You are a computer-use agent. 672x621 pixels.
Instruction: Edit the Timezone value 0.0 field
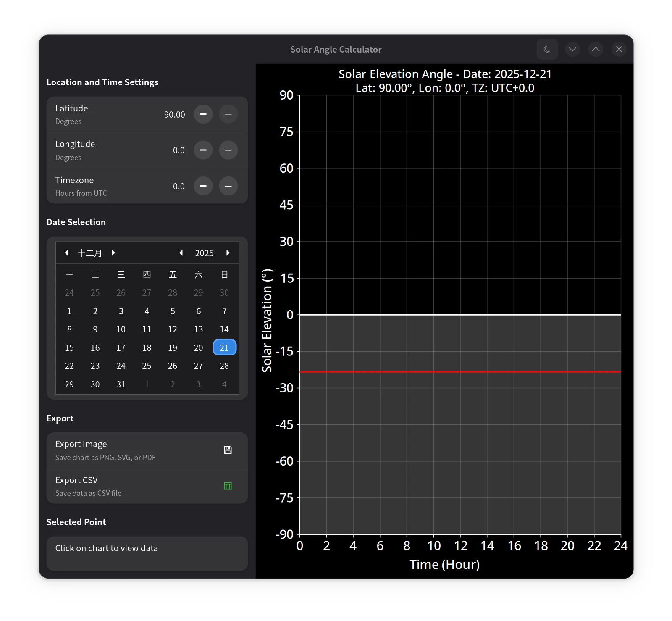(x=178, y=186)
